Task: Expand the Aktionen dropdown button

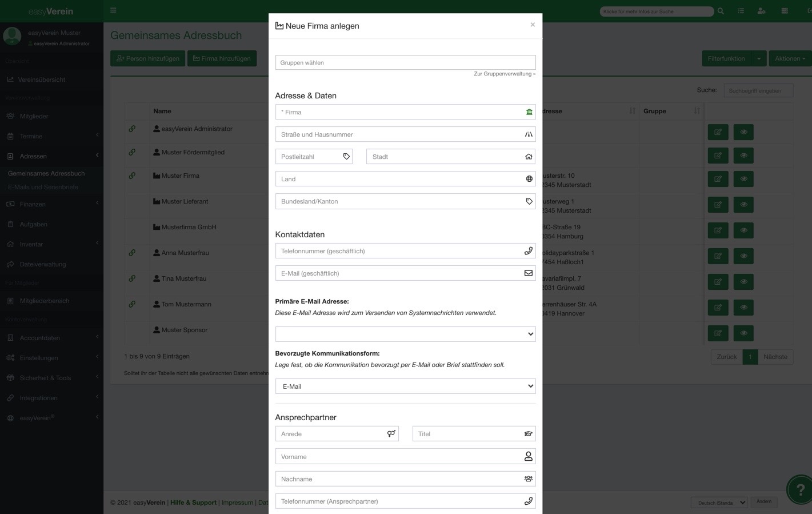Action: point(790,58)
